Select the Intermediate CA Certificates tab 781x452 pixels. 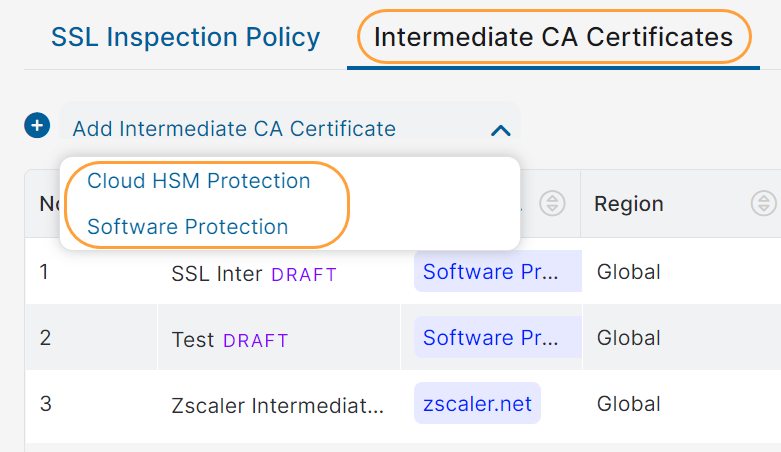click(x=553, y=38)
